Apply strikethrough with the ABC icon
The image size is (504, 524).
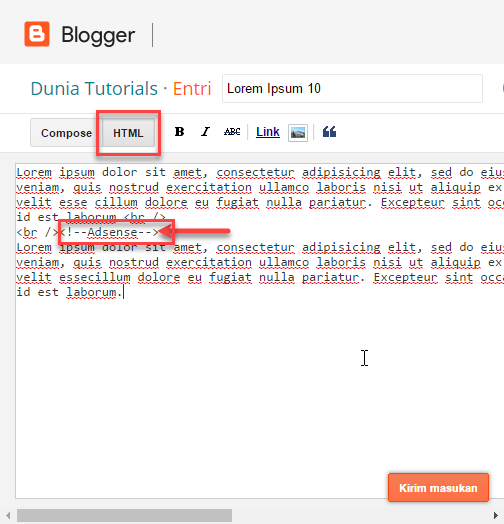click(x=232, y=132)
